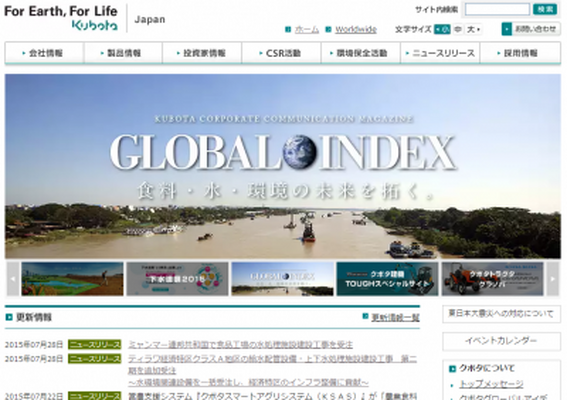Click the right carousel arrow

click(552, 279)
